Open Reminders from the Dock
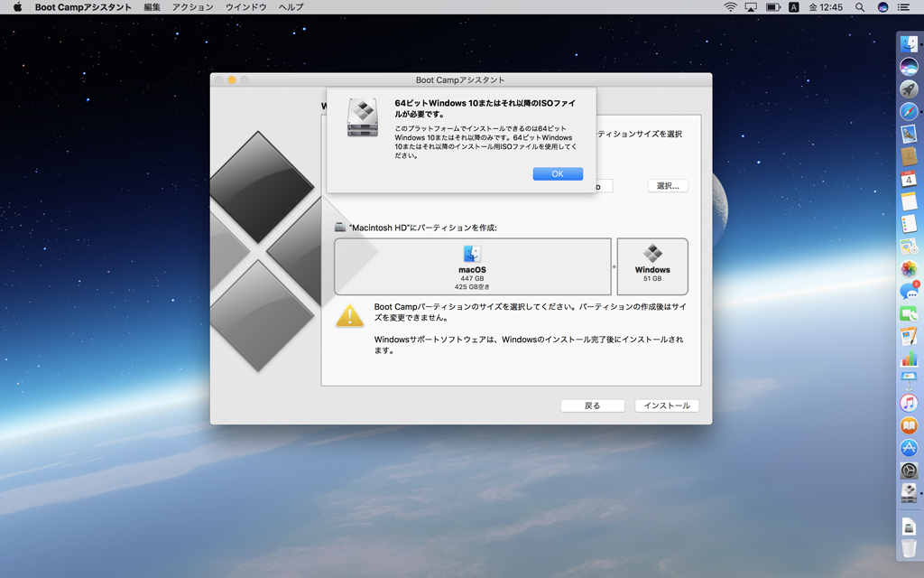Image resolution: width=924 pixels, height=578 pixels. click(x=909, y=224)
